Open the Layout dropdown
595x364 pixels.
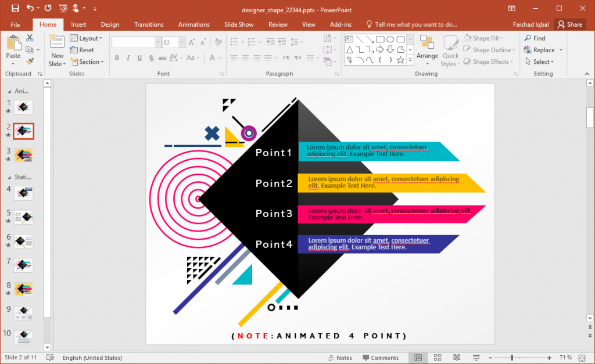tap(87, 38)
